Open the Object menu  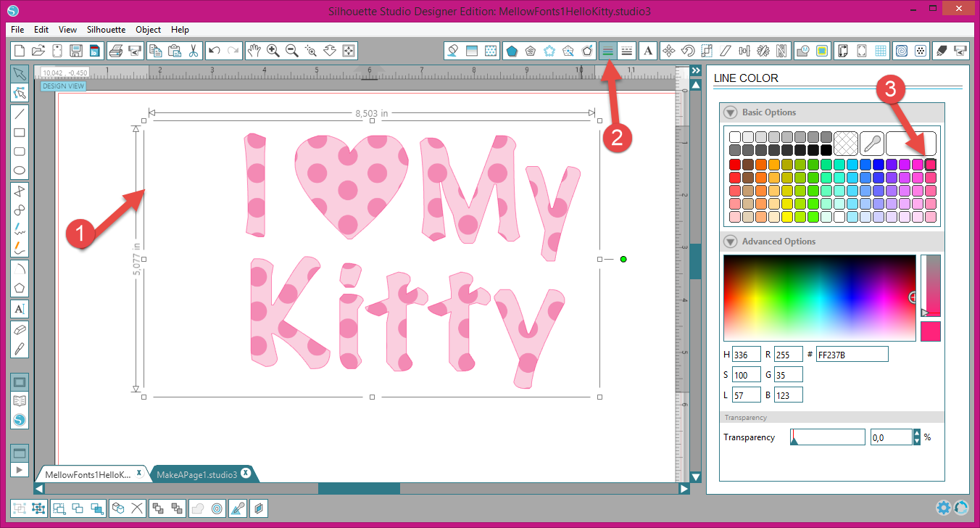click(149, 30)
